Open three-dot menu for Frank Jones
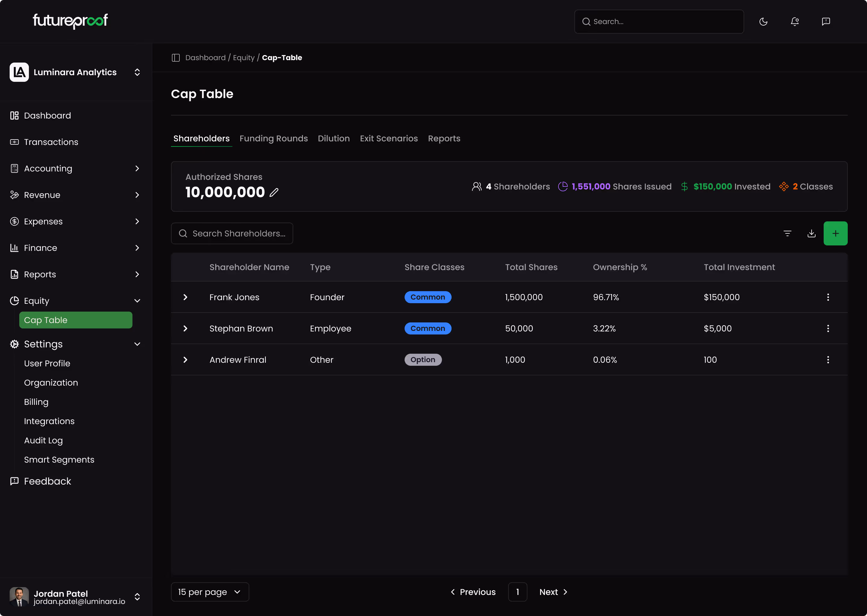Viewport: 867px width, 616px height. pyautogui.click(x=828, y=297)
